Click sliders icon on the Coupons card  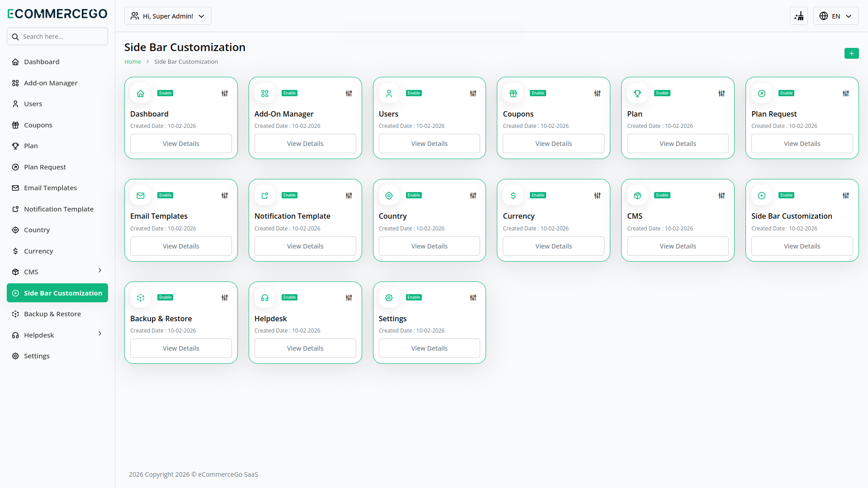coord(597,94)
